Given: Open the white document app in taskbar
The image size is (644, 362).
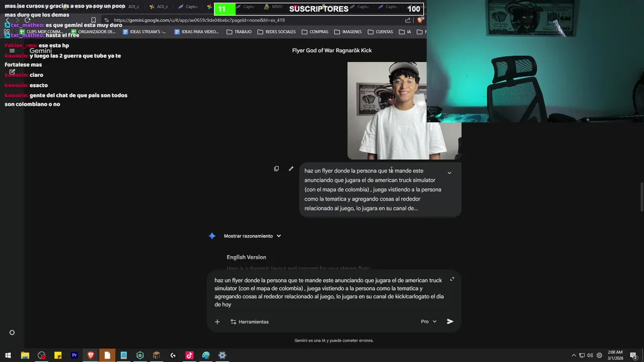Looking at the screenshot, I should [x=107, y=355].
